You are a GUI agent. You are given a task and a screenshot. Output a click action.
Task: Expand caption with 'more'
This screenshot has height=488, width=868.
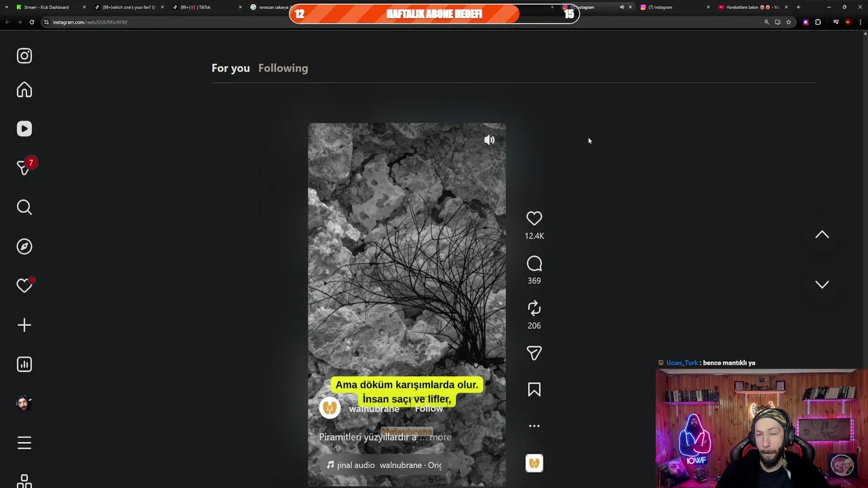pyautogui.click(x=440, y=437)
